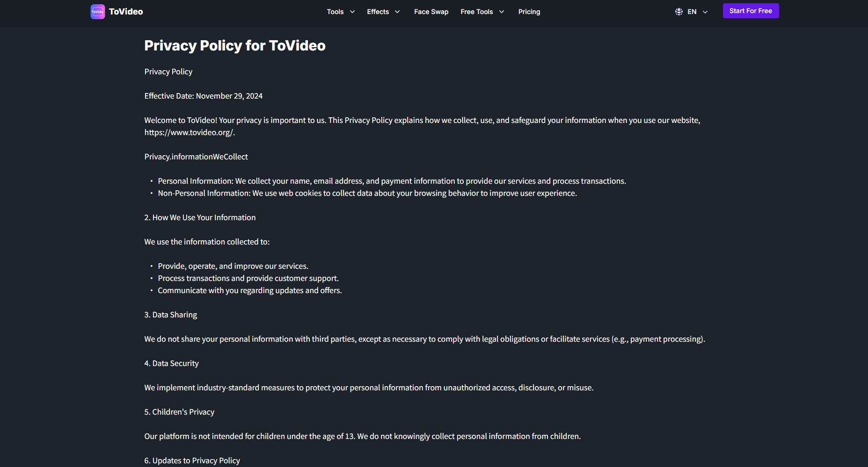
Task: Expand the Free Tools dropdown chevron
Action: 502,12
